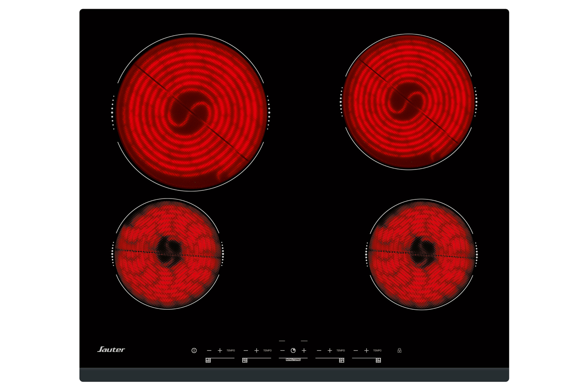Click the leftmost cooking zone indicator icon

(208, 360)
